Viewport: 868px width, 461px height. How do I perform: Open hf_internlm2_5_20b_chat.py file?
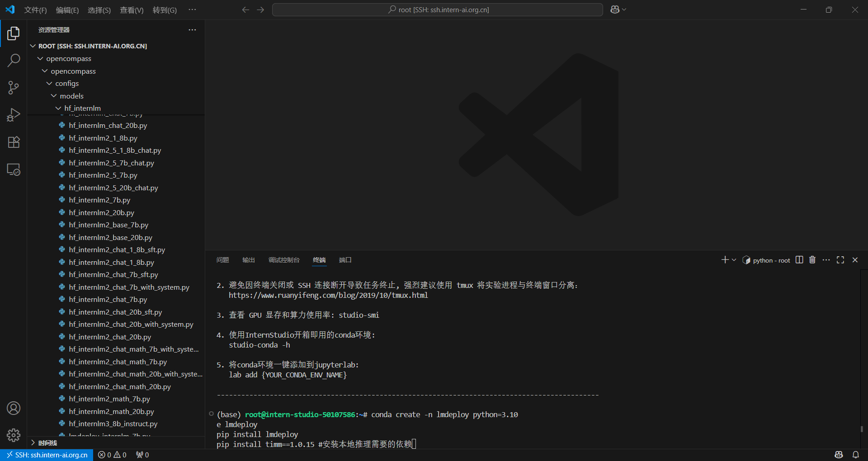tap(113, 188)
